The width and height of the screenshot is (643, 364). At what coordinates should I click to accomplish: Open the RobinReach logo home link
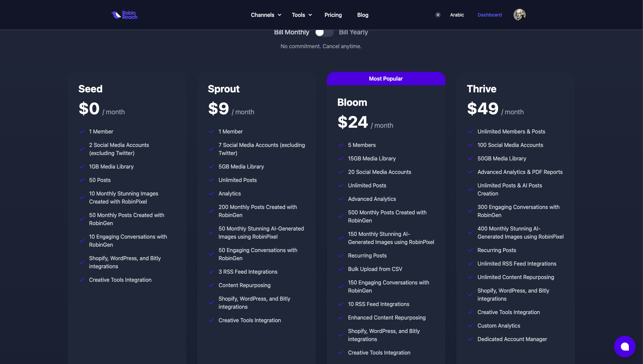[x=124, y=15]
